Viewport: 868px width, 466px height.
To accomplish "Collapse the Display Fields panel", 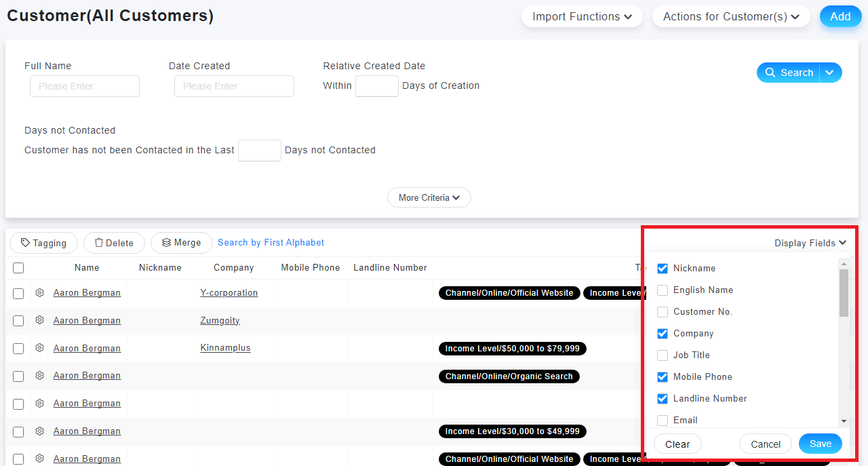I will click(810, 243).
